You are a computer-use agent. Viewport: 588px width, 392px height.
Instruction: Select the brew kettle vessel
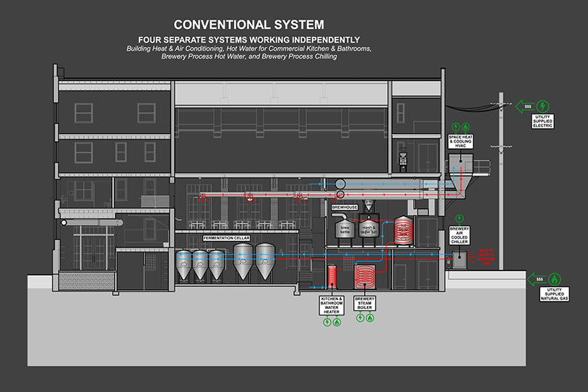[x=344, y=230]
